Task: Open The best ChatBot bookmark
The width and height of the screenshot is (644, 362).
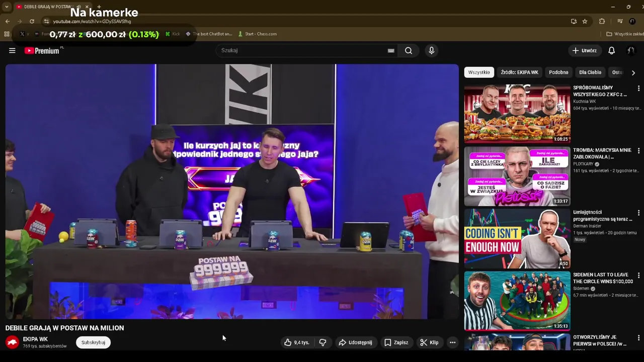Action: [209, 34]
